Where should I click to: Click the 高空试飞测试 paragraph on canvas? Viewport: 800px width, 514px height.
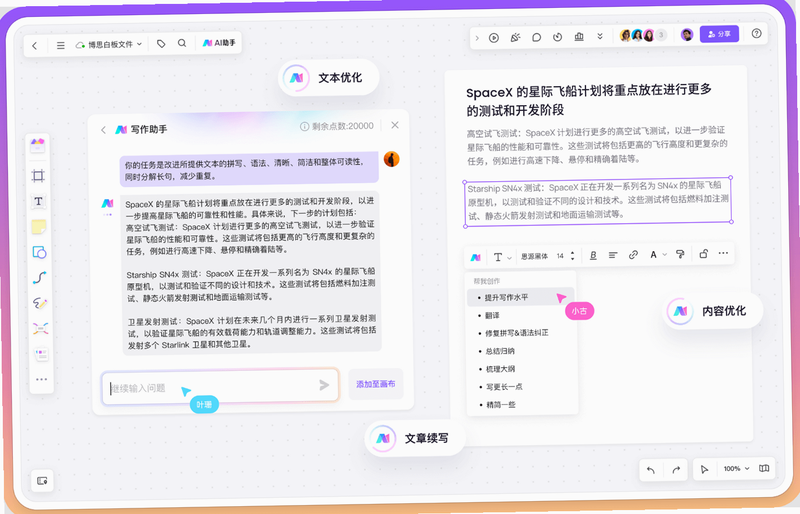pos(597,145)
